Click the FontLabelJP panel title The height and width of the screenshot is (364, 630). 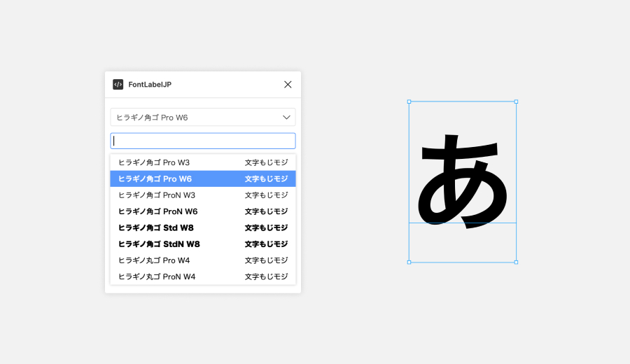[150, 85]
